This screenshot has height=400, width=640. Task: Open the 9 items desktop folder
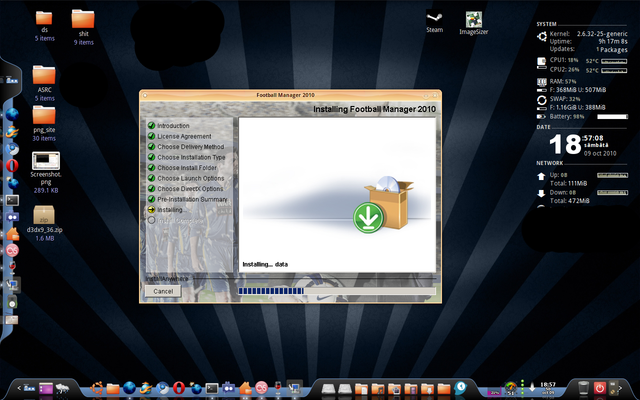coord(83,19)
